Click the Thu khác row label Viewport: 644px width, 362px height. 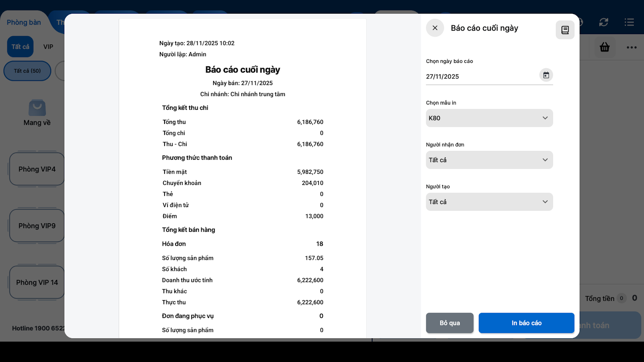(x=174, y=291)
